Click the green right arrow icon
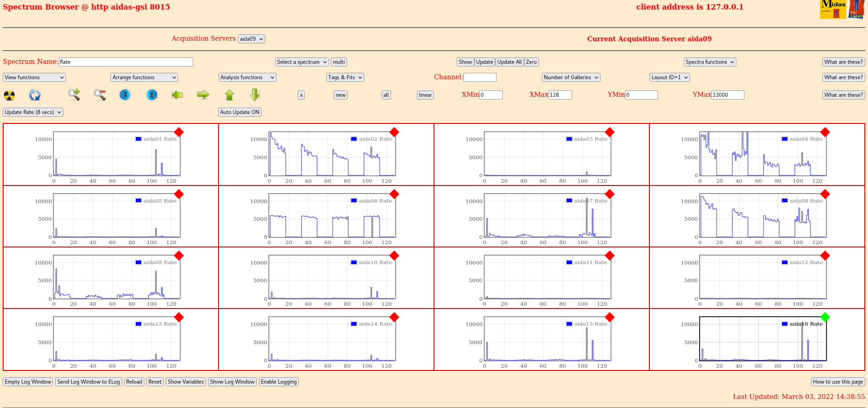This screenshot has height=408, width=868. 203,95
